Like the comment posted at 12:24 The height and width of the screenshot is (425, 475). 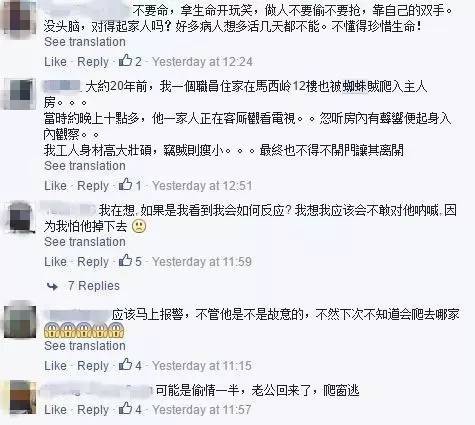[55, 62]
